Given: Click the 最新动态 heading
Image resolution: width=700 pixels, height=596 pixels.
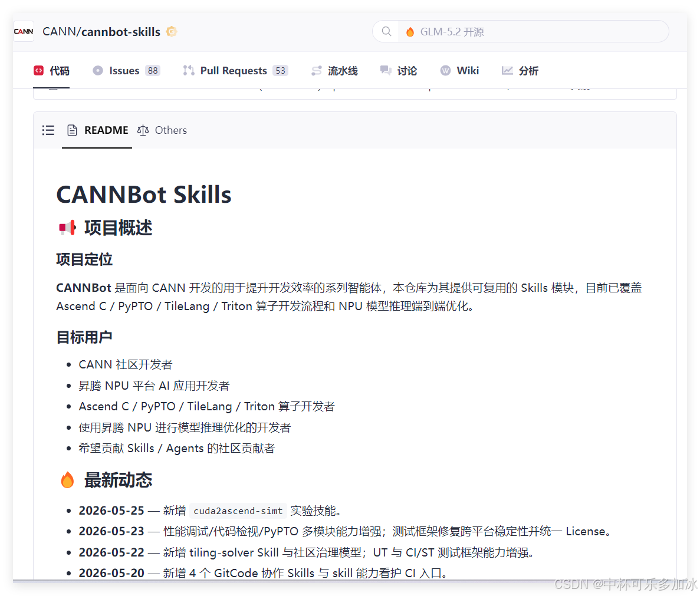Looking at the screenshot, I should pyautogui.click(x=119, y=480).
